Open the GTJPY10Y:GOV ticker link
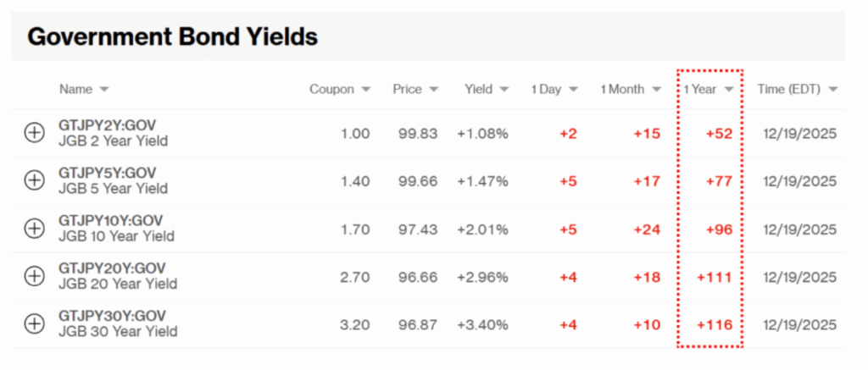Viewport: 868px width, 370px height. coord(110,220)
